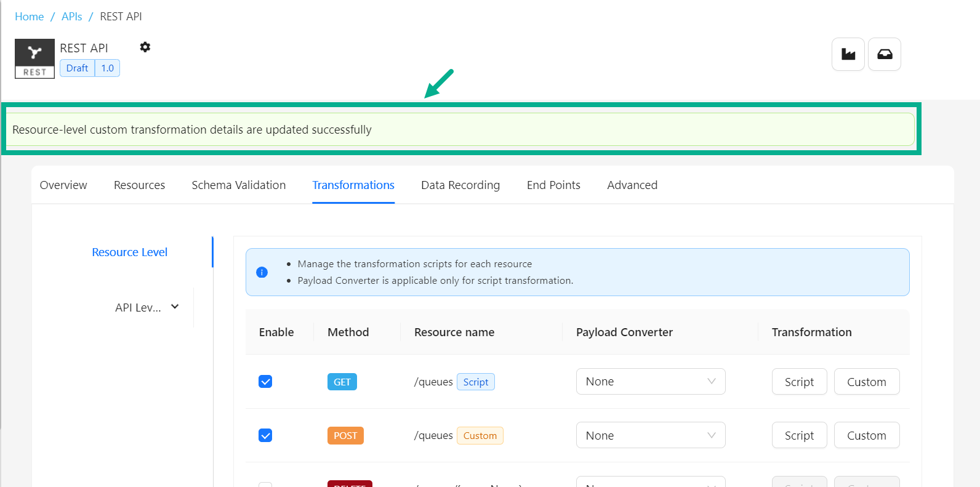Open Payload Converter dropdown for GET row
This screenshot has height=487, width=980.
coord(650,382)
